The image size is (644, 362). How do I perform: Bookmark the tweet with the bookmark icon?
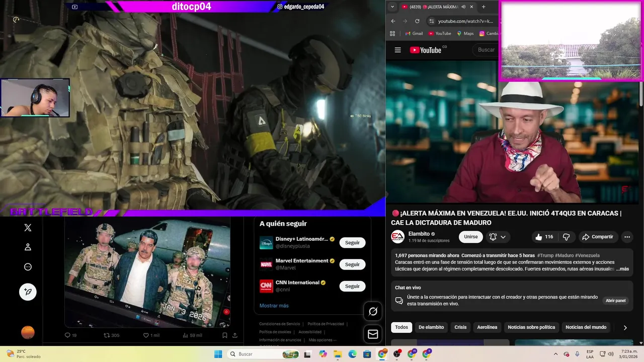(x=225, y=335)
